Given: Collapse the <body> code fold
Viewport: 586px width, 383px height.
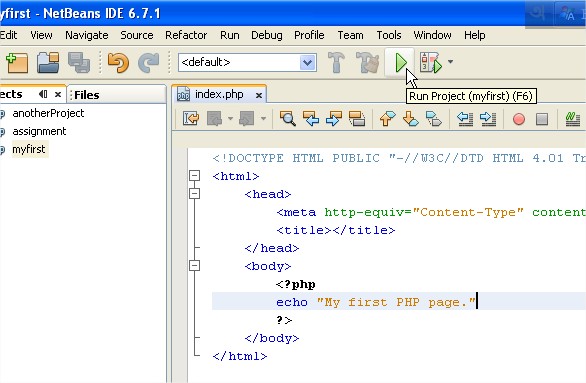Looking at the screenshot, I should pos(194,266).
